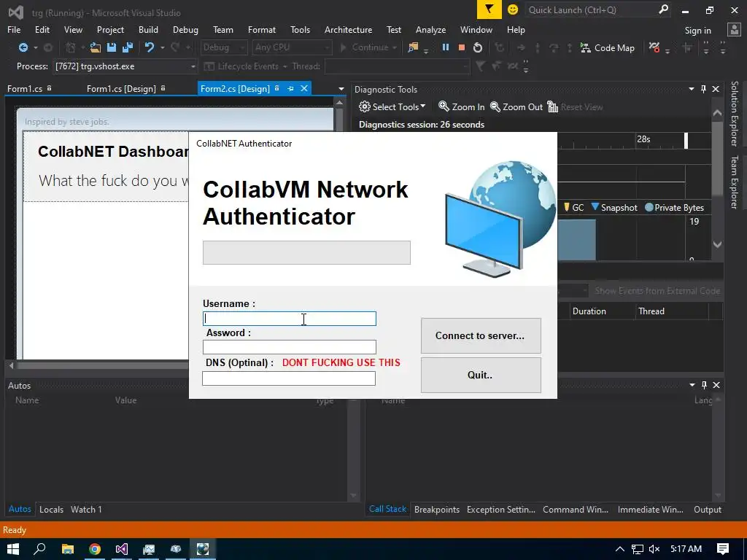
Task: Pin the Form2.cs [Design] tab
Action: click(290, 88)
